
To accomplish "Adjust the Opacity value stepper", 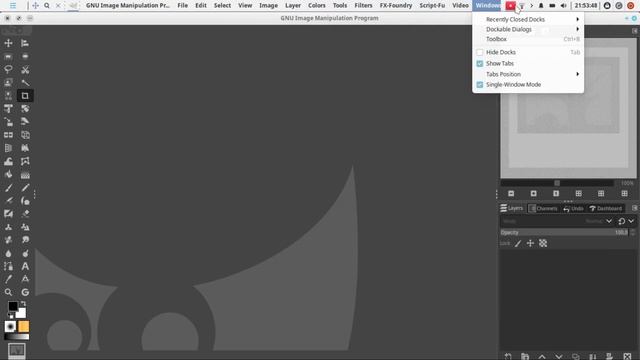I will [633, 232].
